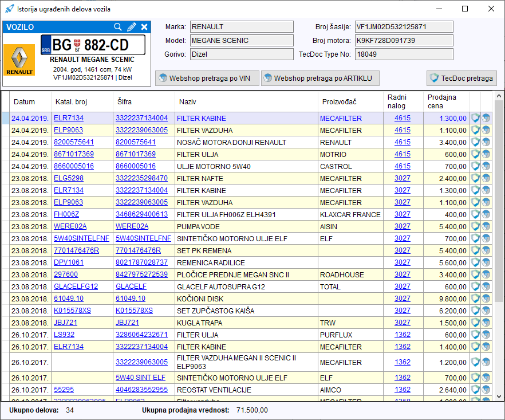The height and width of the screenshot is (420, 505).
Task: Clear the selected vehicle with the X icon
Action: 144,27
